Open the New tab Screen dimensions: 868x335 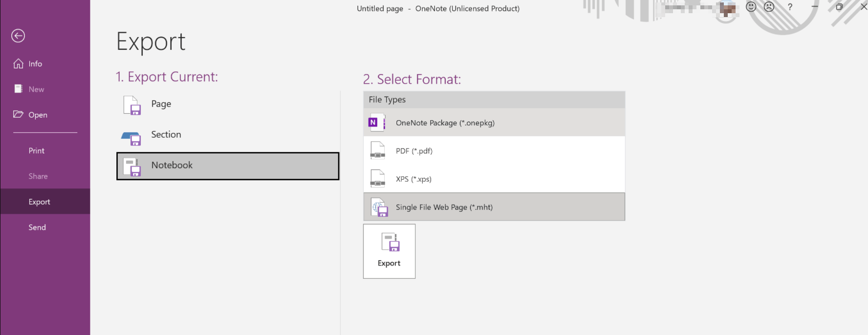[x=45, y=89]
